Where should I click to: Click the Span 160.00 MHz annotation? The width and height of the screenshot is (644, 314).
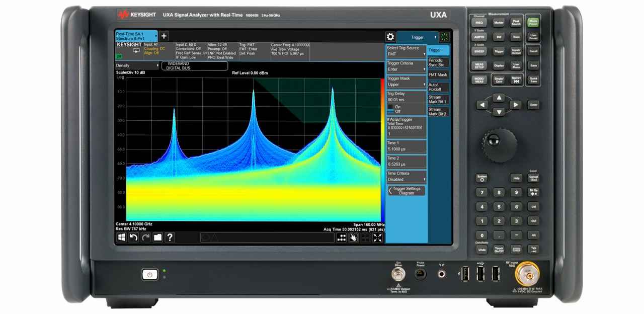369,224
